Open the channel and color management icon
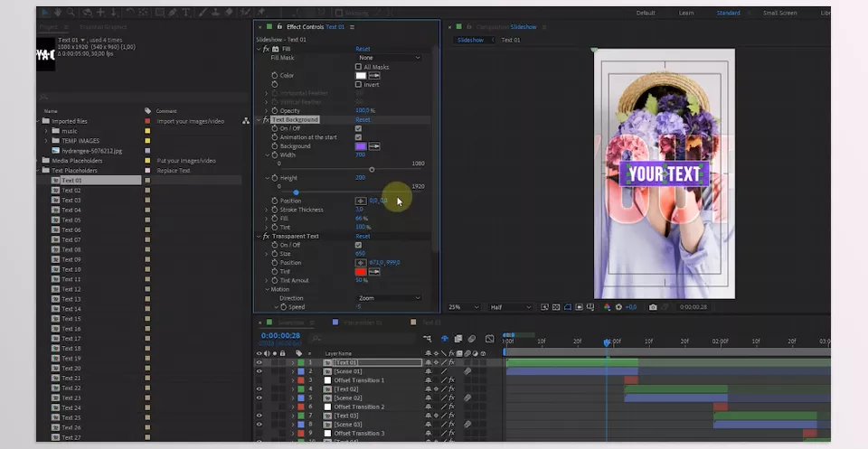868x449 pixels. point(608,307)
